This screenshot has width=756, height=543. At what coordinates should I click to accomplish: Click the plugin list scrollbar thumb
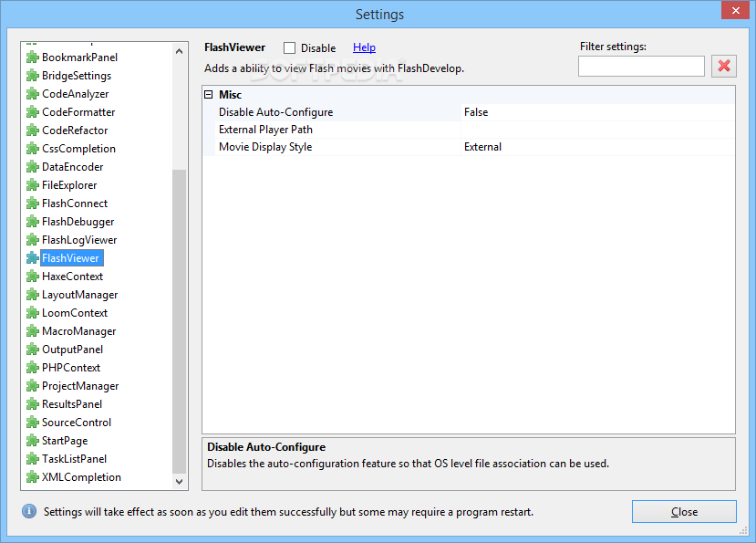tap(180, 321)
